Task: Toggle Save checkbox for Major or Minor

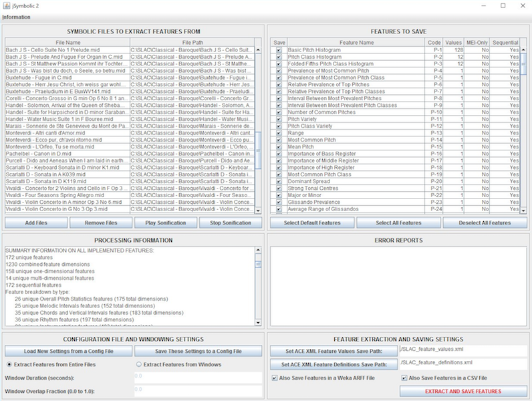Action: tap(279, 195)
